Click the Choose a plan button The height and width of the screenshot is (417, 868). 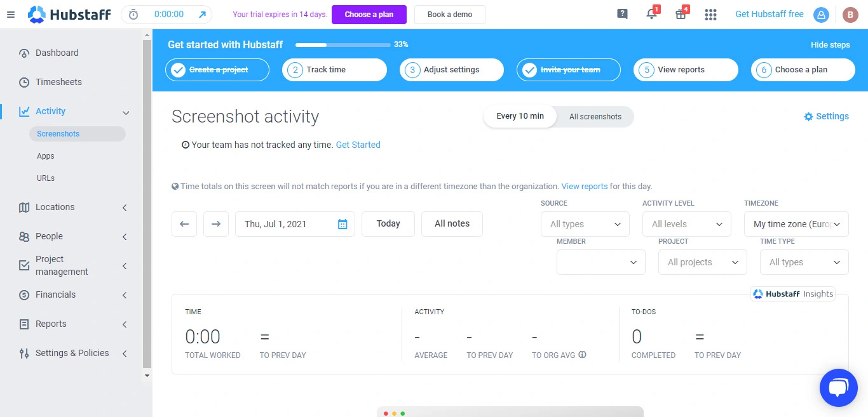369,15
